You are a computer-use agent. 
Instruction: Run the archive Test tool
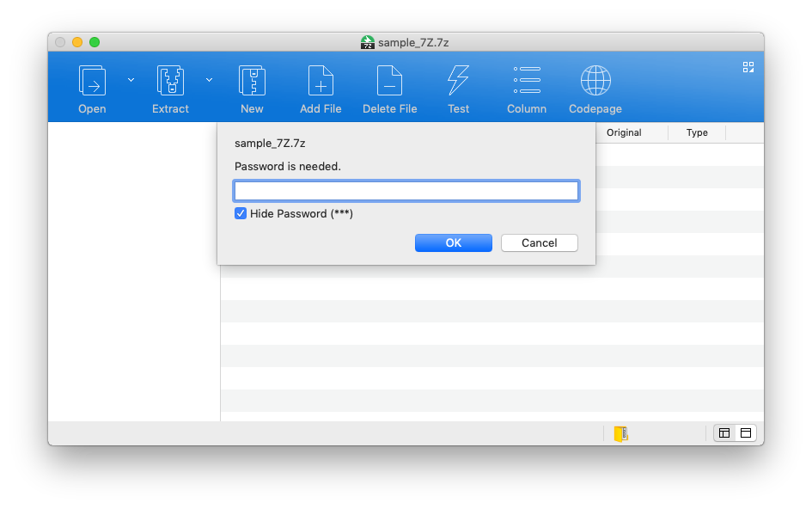click(x=458, y=81)
